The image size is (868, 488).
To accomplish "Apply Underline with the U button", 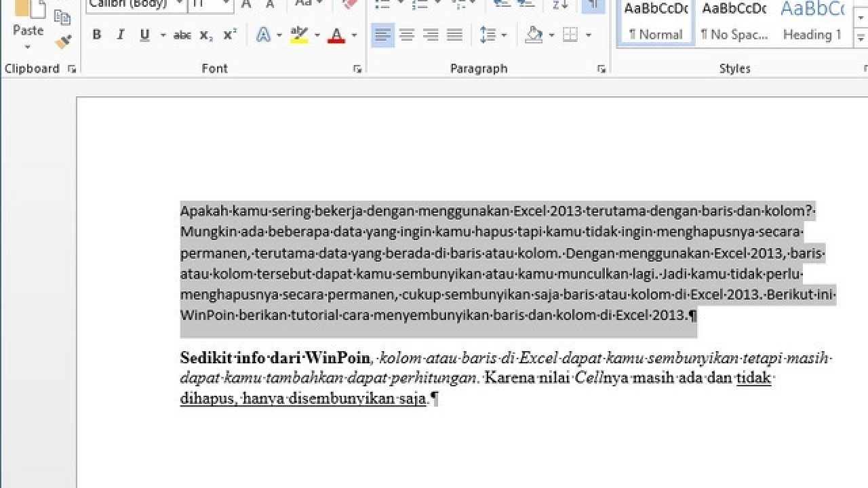I will pos(144,35).
